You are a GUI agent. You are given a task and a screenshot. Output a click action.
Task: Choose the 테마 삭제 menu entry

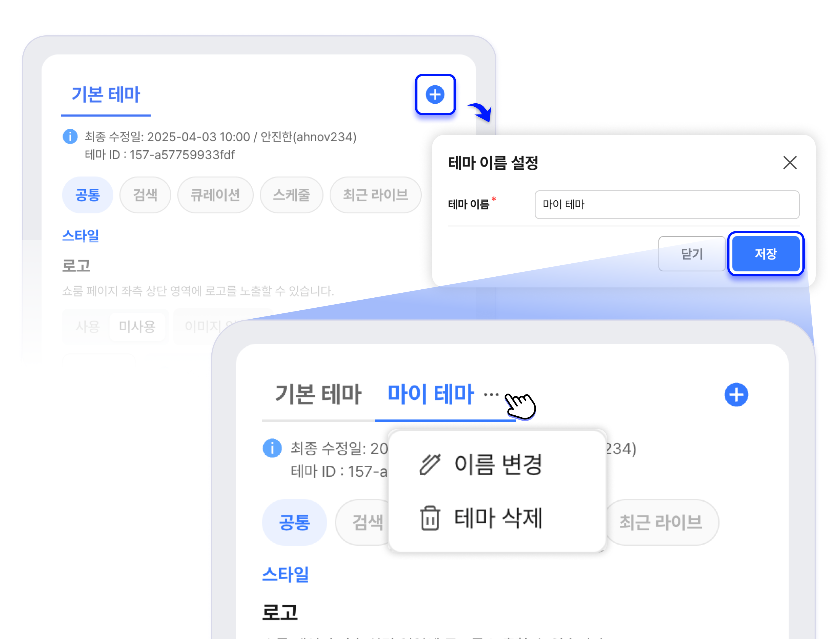pyautogui.click(x=498, y=518)
